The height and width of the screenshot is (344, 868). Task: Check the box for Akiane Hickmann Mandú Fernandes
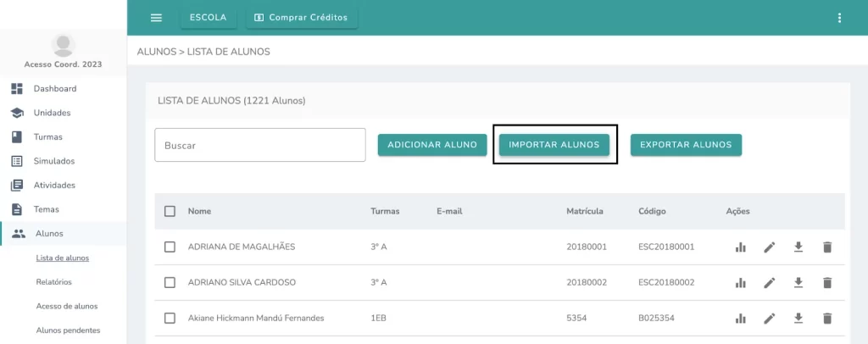(x=170, y=318)
